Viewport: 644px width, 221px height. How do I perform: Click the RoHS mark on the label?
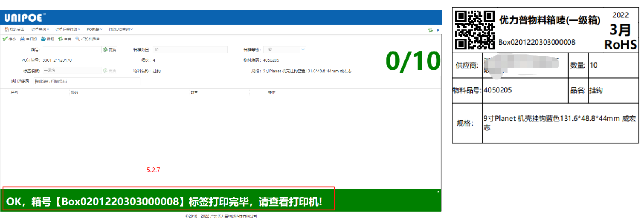(621, 45)
